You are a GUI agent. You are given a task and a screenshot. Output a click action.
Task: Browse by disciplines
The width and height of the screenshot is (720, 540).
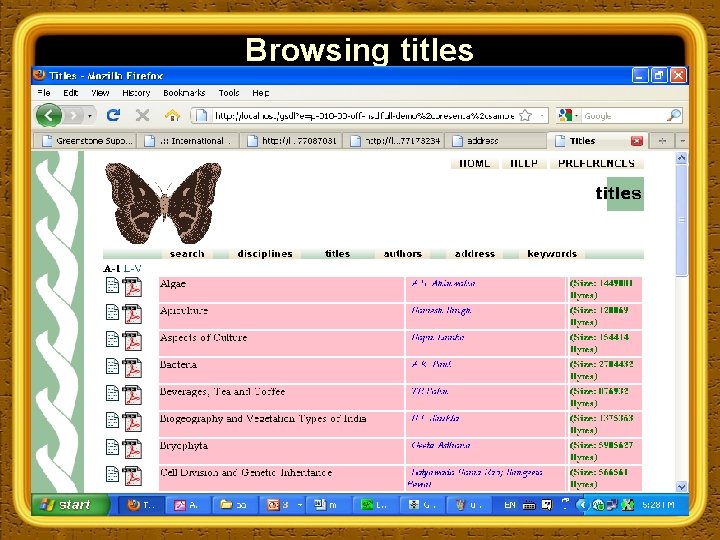265,253
